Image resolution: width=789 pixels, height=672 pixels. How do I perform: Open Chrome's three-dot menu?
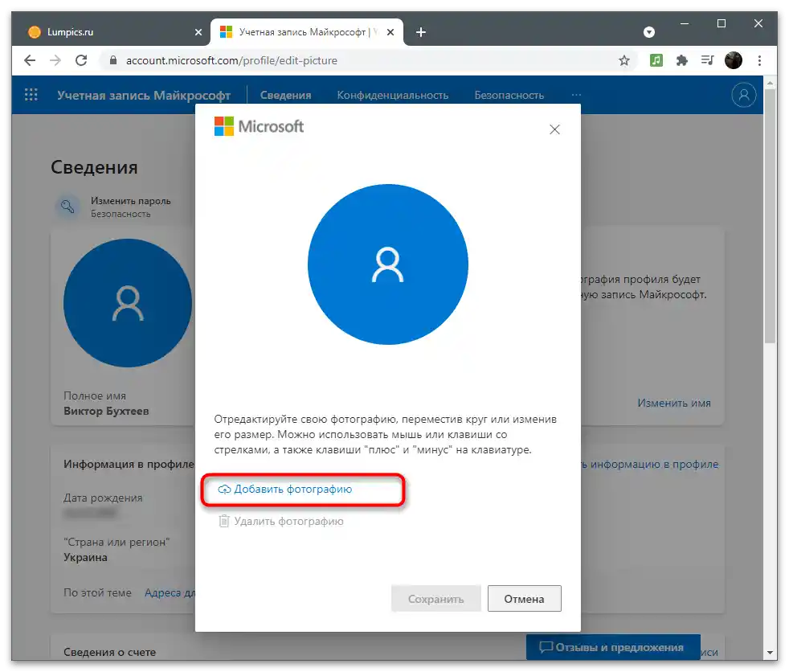pos(759,60)
